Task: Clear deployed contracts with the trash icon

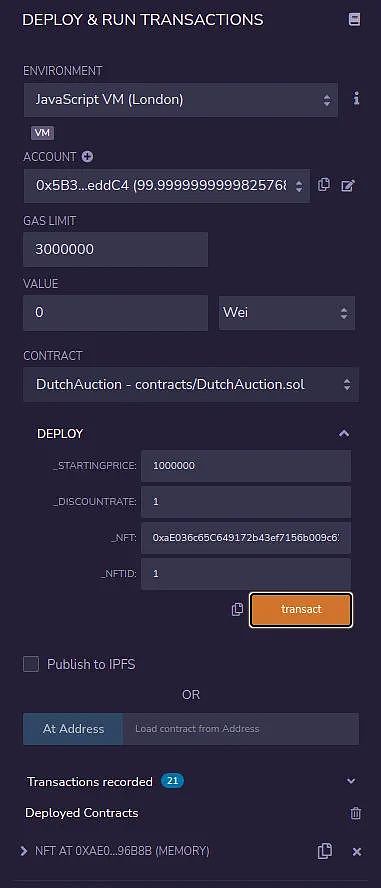Action: (x=356, y=813)
